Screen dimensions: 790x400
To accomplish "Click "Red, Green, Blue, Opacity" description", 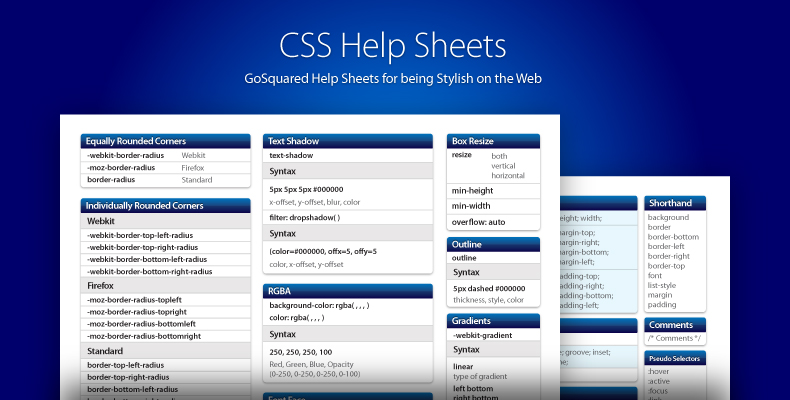I will pyautogui.click(x=311, y=364).
